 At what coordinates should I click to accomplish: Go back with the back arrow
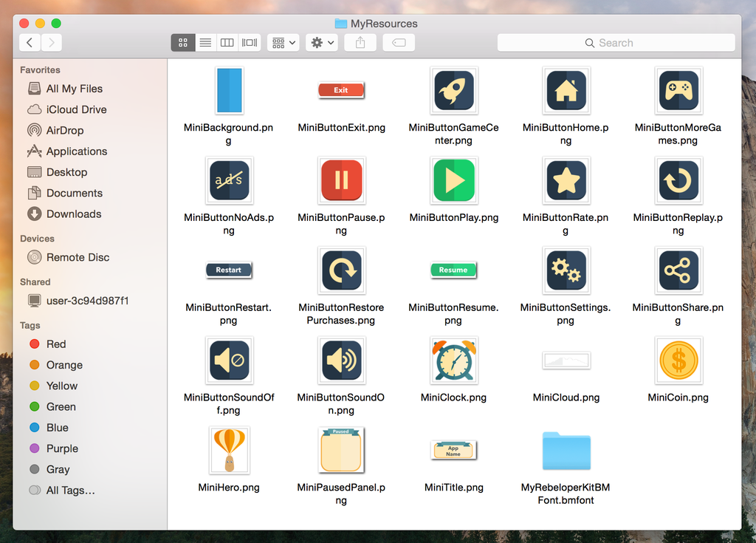[30, 42]
